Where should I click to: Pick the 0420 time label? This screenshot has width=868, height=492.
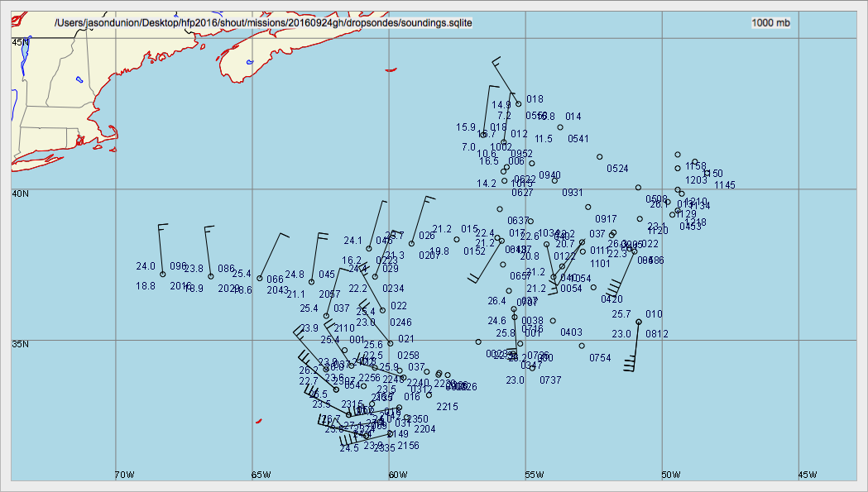611,299
